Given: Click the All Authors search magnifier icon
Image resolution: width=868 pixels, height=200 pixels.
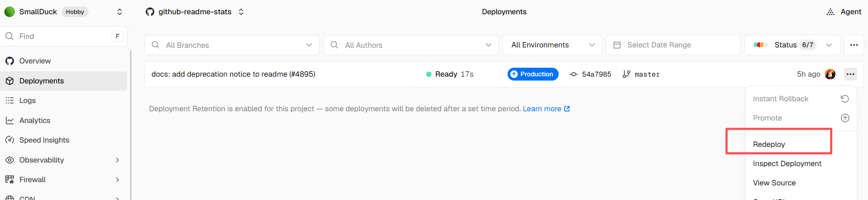Looking at the screenshot, I should [x=334, y=45].
